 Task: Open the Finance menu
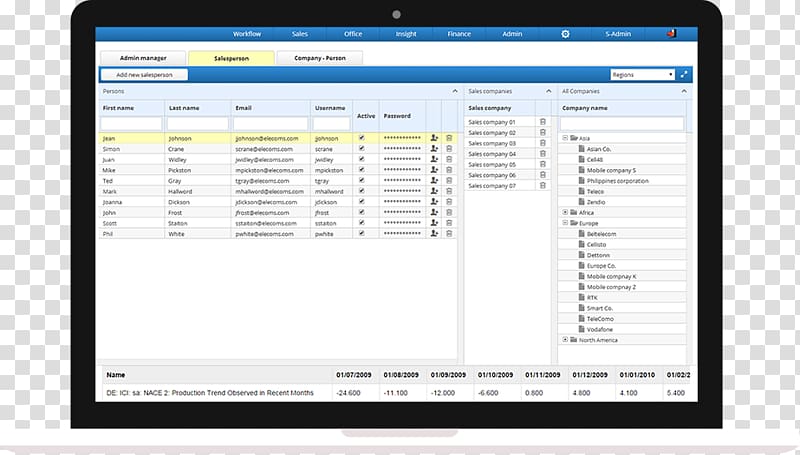click(459, 34)
